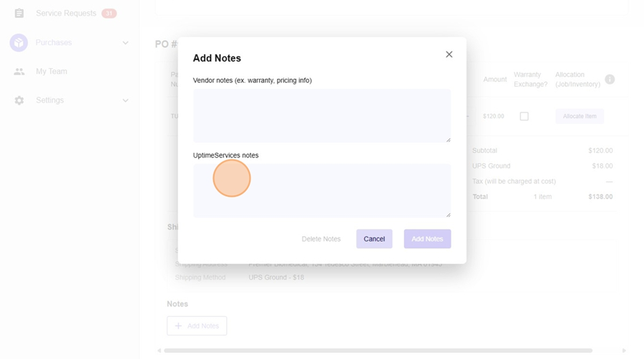Click the Add Notes submit button in dialog
The width and height of the screenshot is (644, 359).
click(x=427, y=239)
